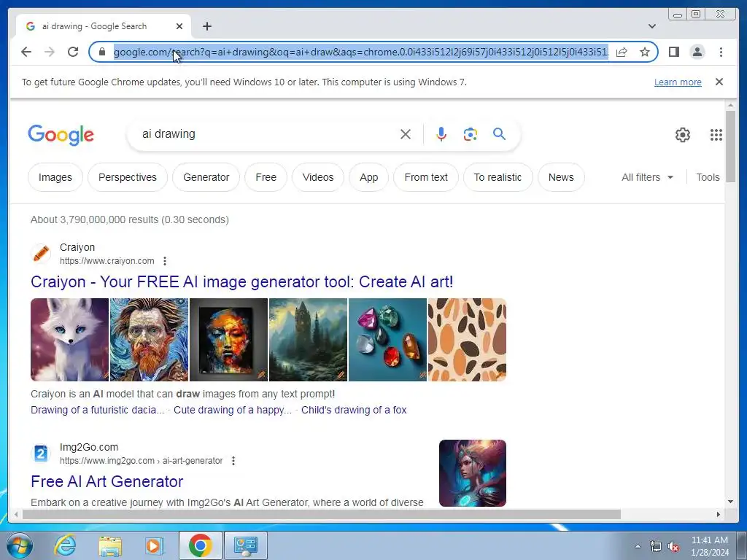
Task: Open Craiyon result options menu
Action: tap(165, 261)
